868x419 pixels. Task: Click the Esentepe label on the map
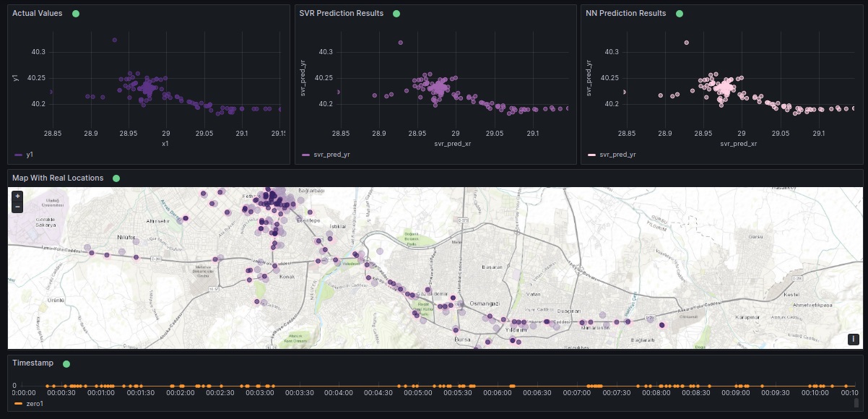309,220
